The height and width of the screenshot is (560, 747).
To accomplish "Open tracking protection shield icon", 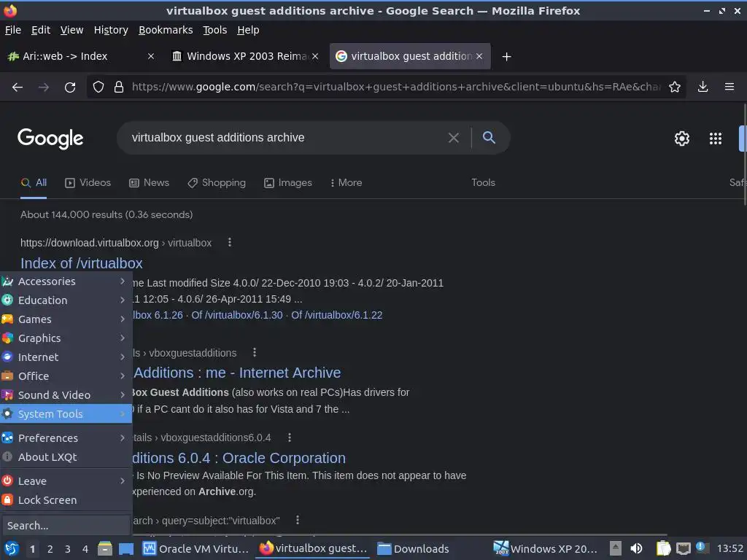I will coord(98,87).
